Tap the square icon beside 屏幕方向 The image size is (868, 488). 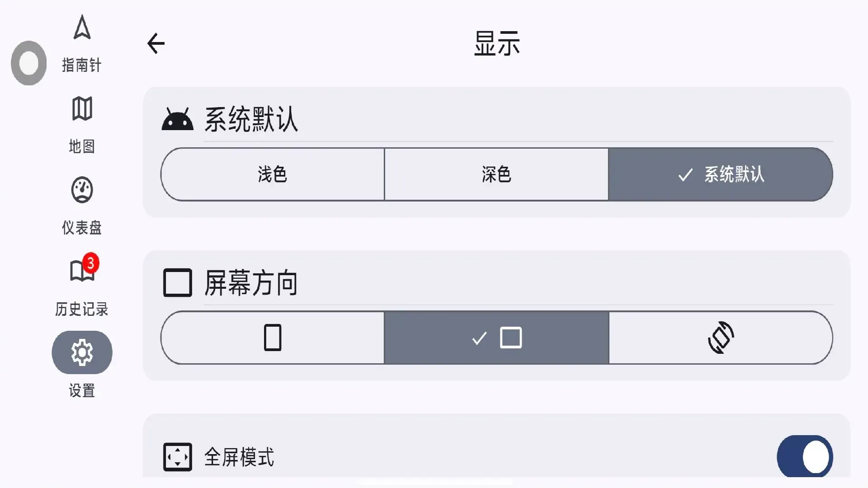click(177, 283)
